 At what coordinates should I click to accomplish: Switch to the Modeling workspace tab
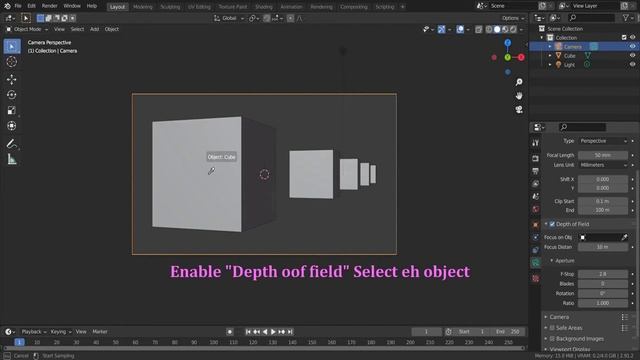pos(142,7)
